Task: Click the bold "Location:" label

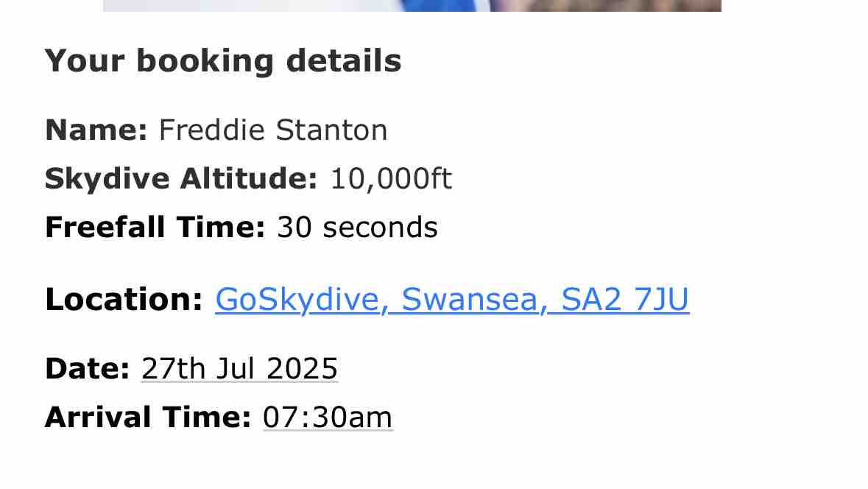Action: pyautogui.click(x=124, y=300)
